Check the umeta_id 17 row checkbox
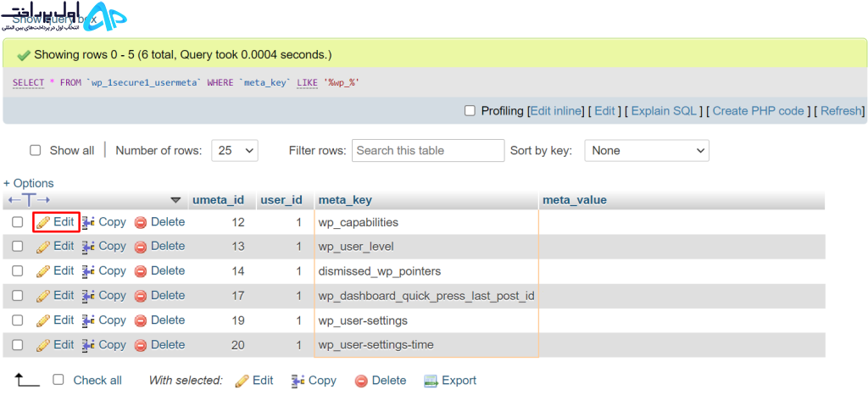Screen dimensions: 868x401 [18, 296]
